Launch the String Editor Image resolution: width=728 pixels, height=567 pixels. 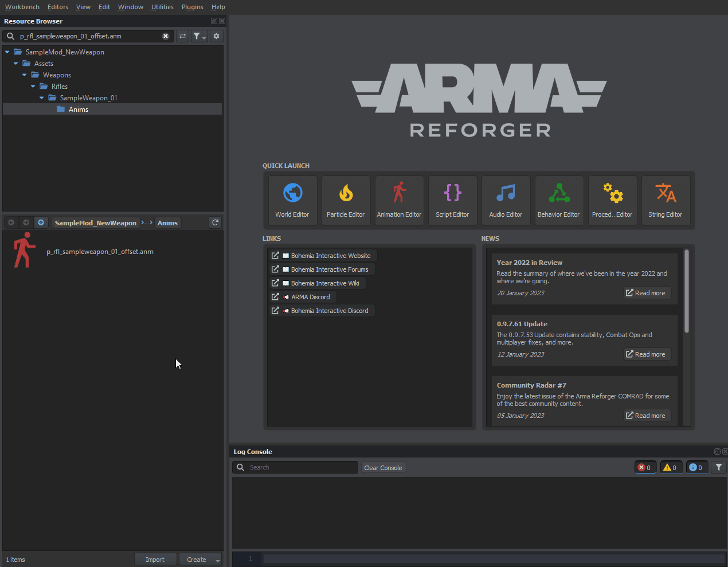[x=666, y=201]
